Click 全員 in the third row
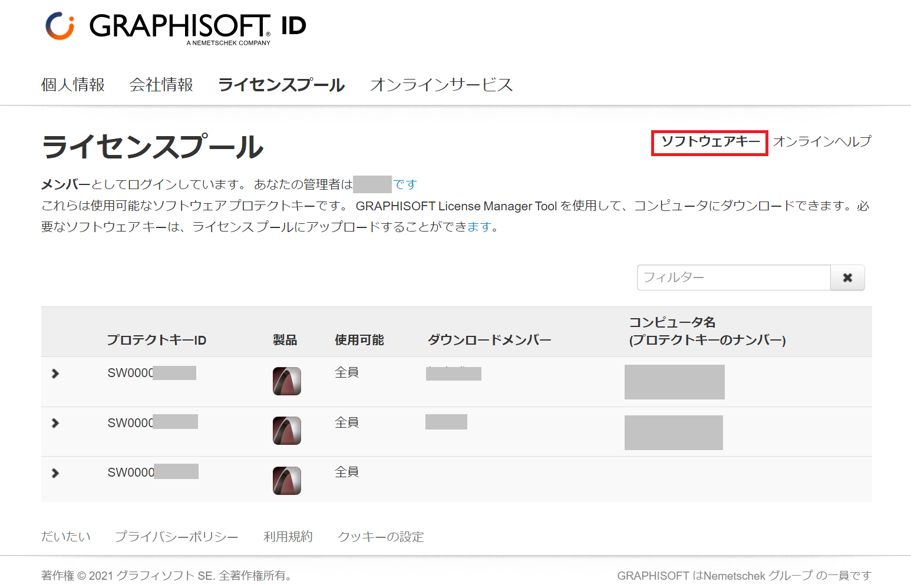Screen dimensions: 911x588 tap(347, 472)
